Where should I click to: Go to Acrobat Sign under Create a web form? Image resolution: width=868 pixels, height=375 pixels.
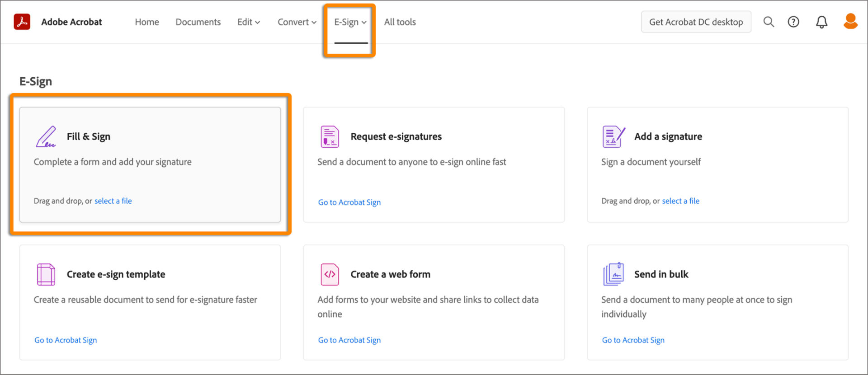tap(349, 340)
